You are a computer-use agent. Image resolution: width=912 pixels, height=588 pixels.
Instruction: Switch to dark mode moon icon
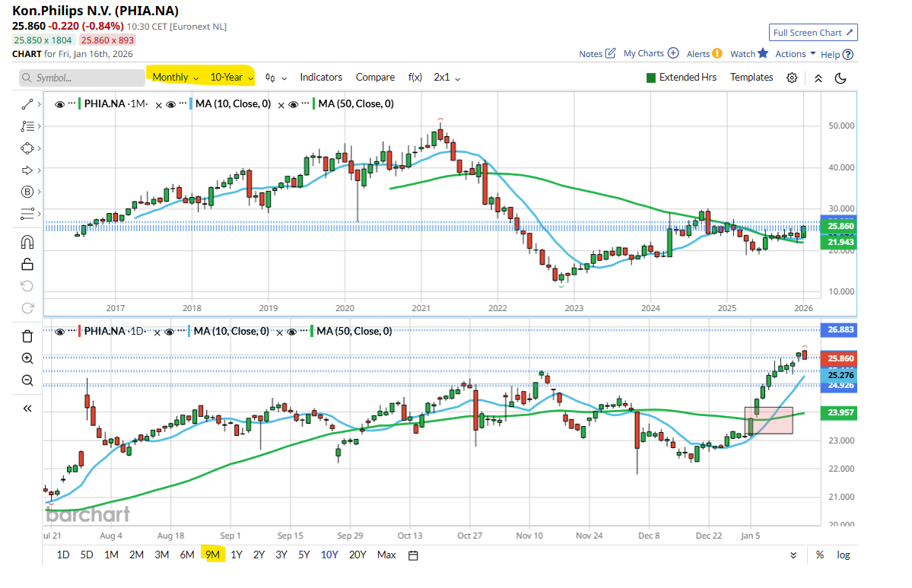click(841, 78)
